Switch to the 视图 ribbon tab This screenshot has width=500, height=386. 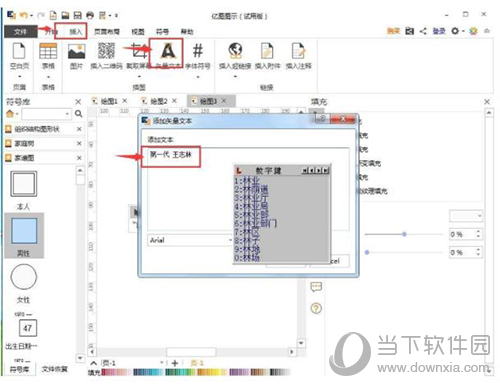pos(138,32)
